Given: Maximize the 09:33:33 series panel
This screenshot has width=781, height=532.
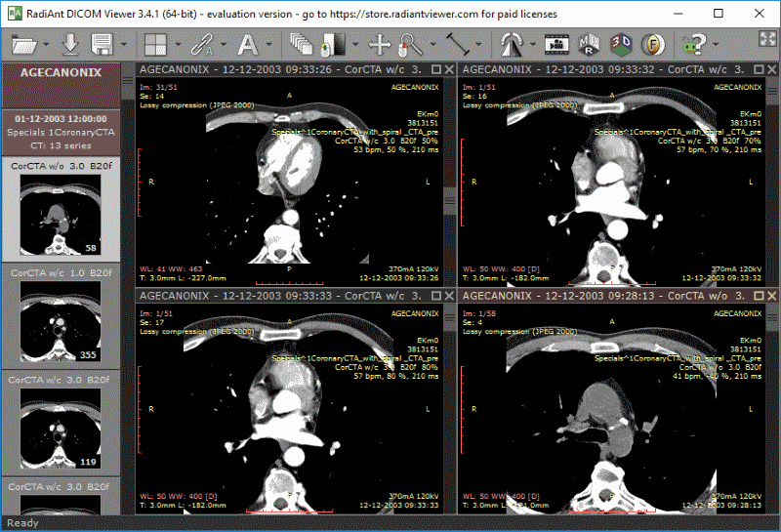Looking at the screenshot, I should (436, 296).
